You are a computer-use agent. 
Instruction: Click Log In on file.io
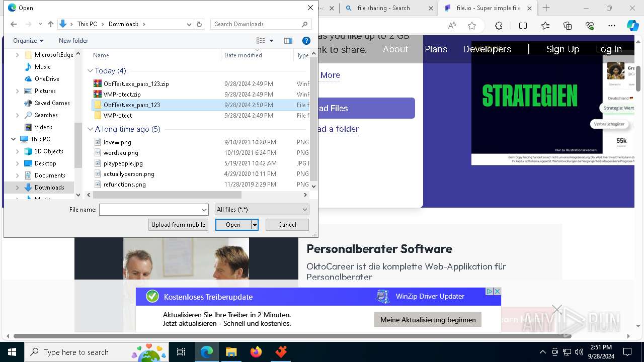click(609, 49)
